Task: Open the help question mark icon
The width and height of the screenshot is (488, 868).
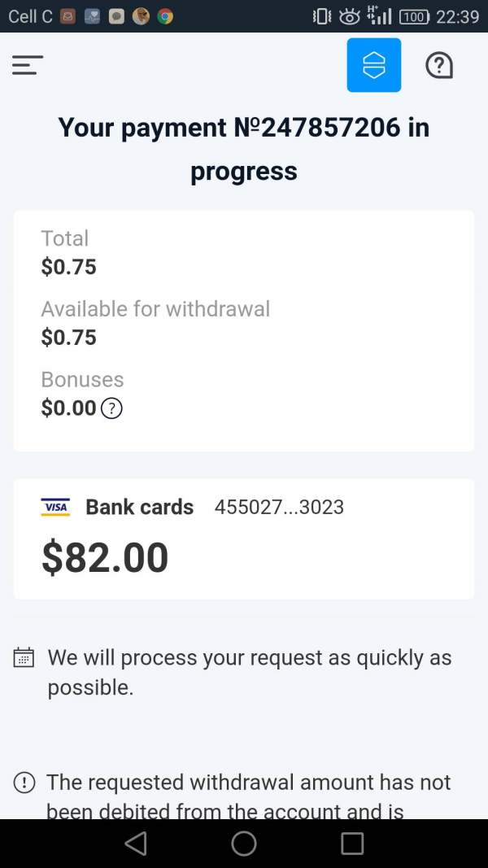Action: pos(439,65)
